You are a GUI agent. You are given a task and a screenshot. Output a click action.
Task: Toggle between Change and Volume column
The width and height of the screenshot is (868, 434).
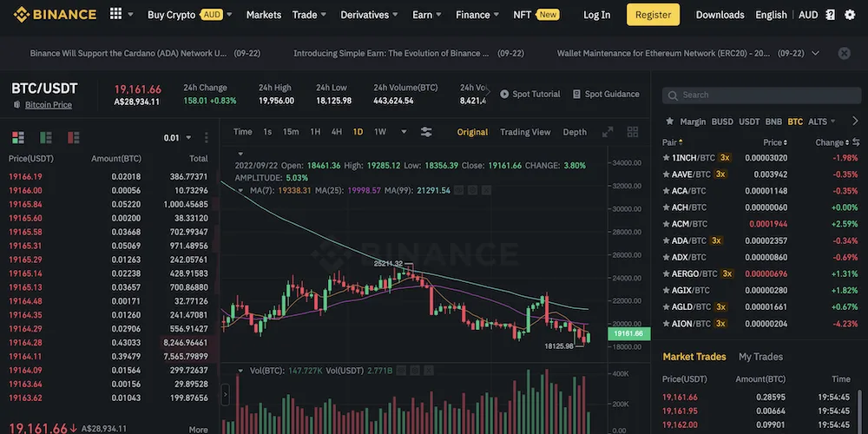pyautogui.click(x=856, y=142)
